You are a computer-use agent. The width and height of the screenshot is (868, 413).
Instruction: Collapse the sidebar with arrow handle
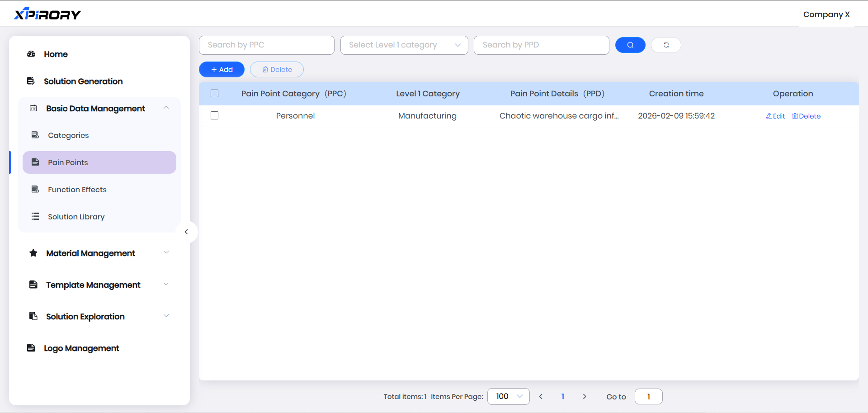click(x=186, y=232)
